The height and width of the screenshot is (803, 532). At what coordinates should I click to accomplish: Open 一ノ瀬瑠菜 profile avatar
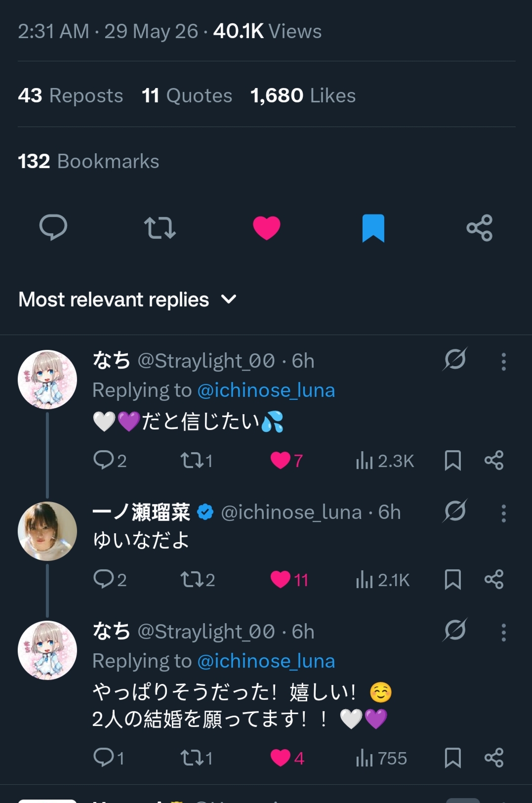(x=47, y=531)
